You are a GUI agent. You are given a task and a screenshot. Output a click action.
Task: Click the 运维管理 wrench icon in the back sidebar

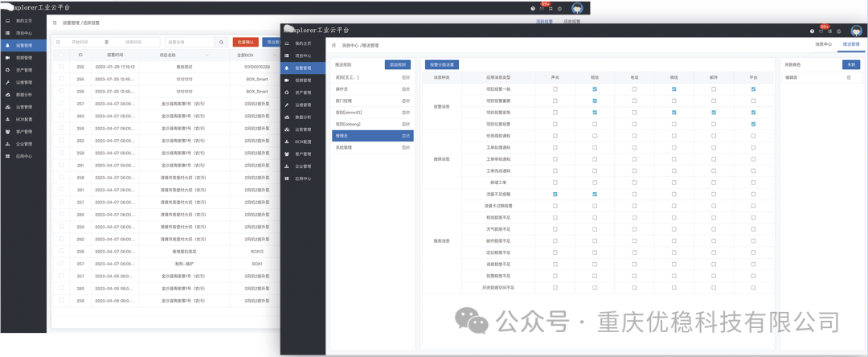tap(7, 82)
